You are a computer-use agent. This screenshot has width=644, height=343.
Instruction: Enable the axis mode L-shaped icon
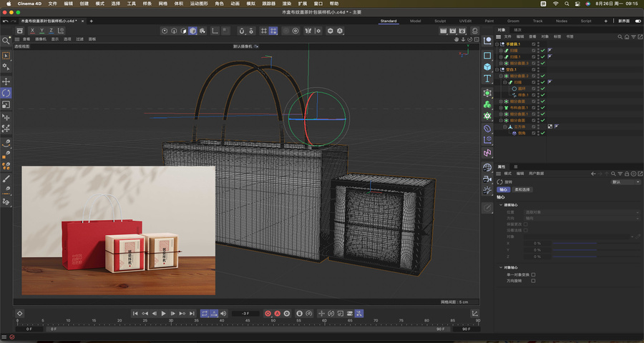tap(215, 31)
